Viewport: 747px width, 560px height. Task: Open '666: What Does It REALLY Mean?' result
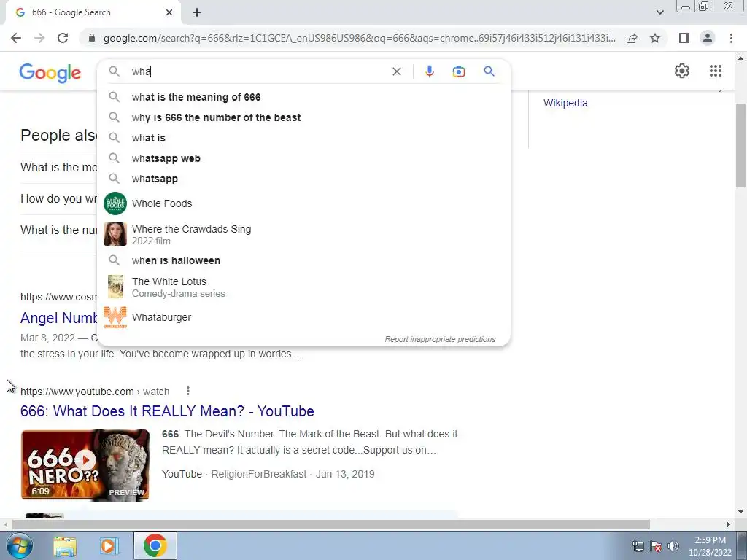pyautogui.click(x=167, y=411)
